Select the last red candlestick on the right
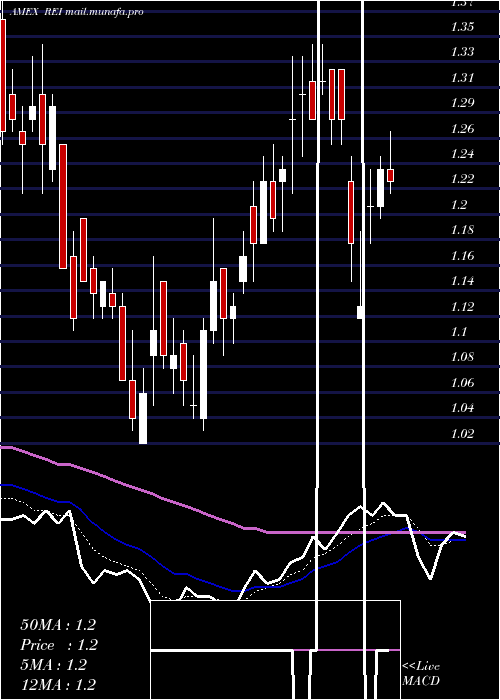The height and width of the screenshot is (700, 500). tap(391, 175)
